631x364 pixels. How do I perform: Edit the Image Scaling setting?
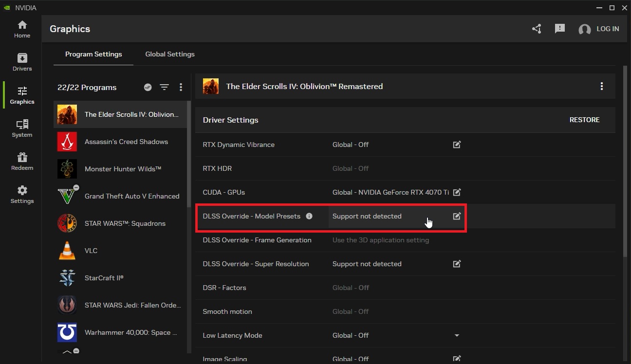pyautogui.click(x=457, y=359)
